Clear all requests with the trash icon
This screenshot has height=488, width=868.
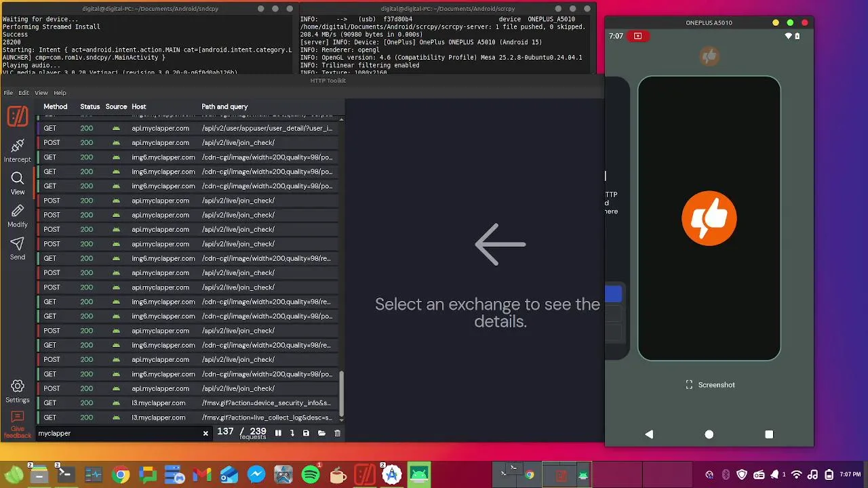[x=337, y=433]
